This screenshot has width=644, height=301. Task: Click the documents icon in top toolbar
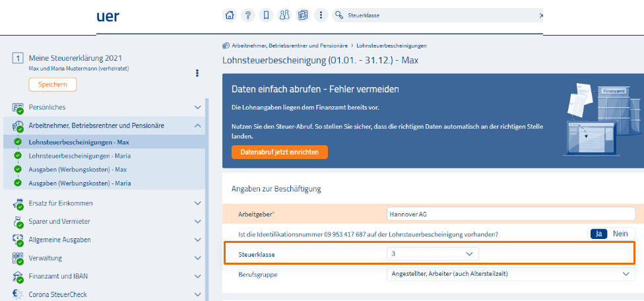tap(303, 15)
